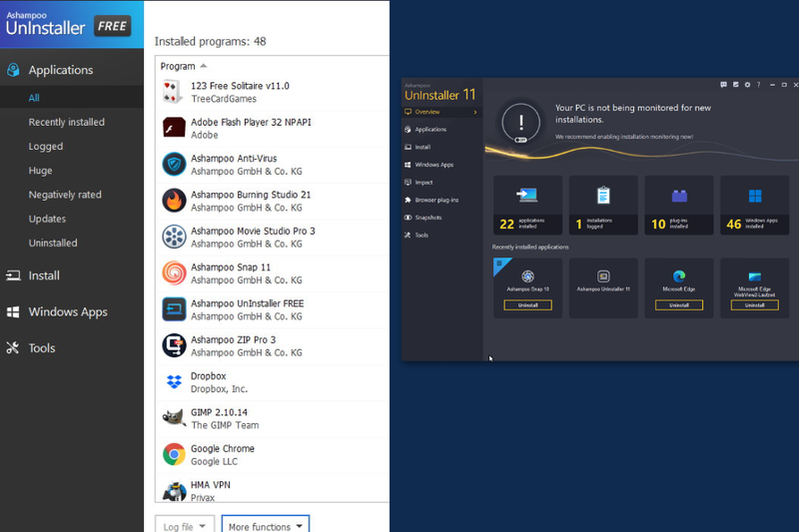Open help question mark in UnInstaller 11
The image size is (799, 532).
tap(759, 85)
